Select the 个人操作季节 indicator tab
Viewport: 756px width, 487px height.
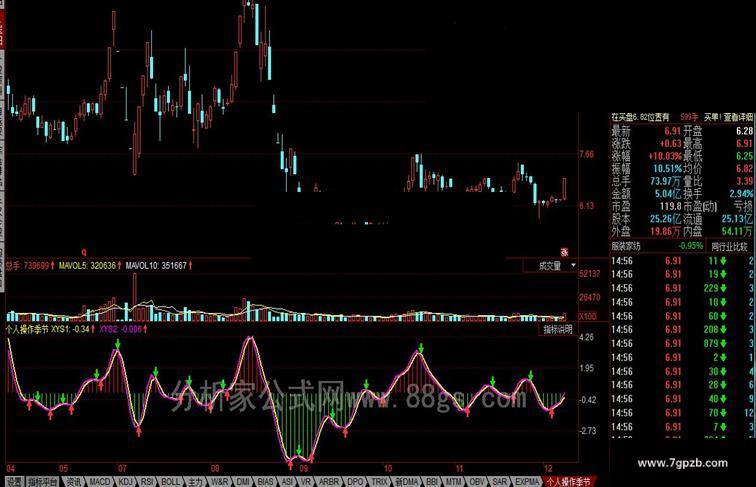[568, 482]
